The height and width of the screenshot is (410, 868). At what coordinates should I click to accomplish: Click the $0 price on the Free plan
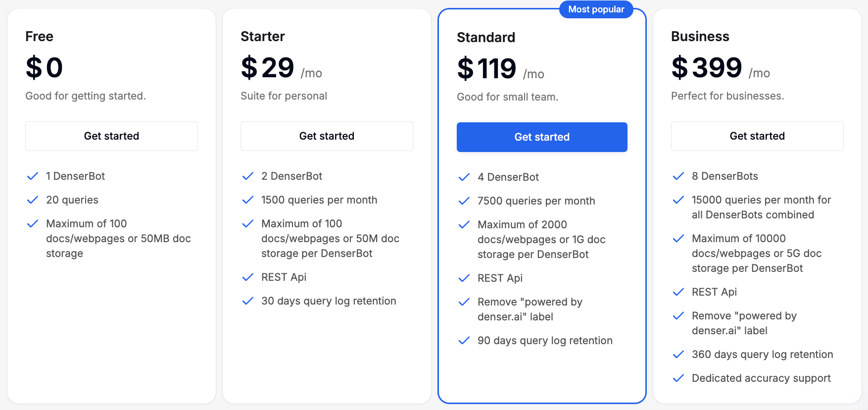(x=44, y=67)
